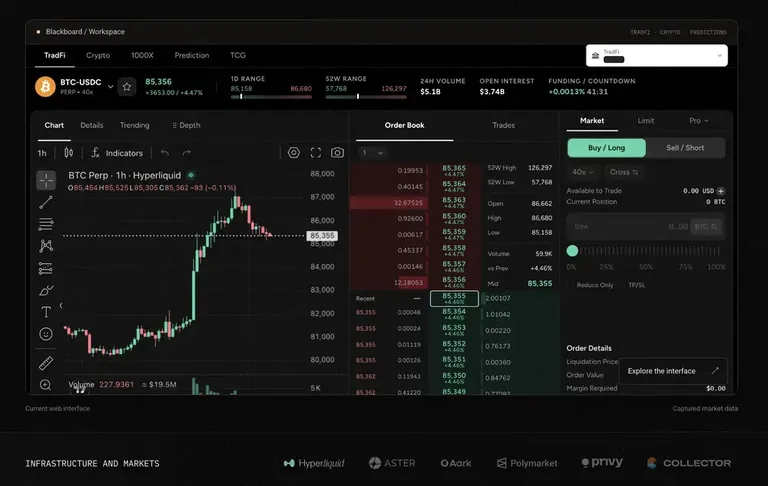Open chart settings hexagon icon

[x=293, y=152]
